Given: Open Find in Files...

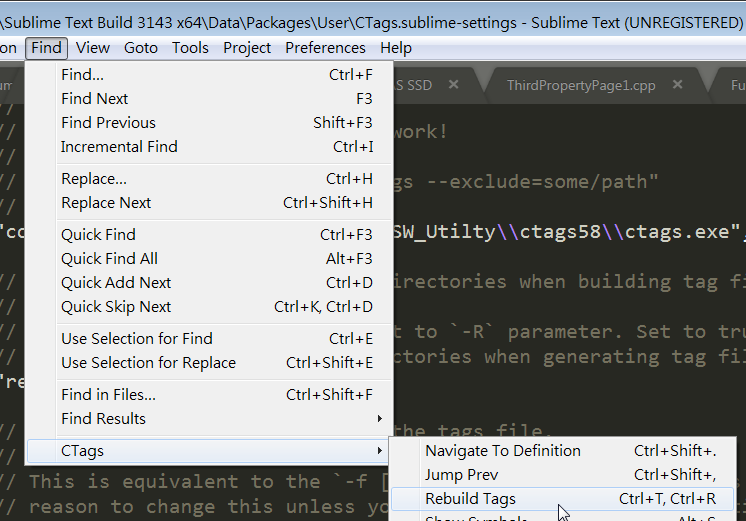Looking at the screenshot, I should (209, 395).
